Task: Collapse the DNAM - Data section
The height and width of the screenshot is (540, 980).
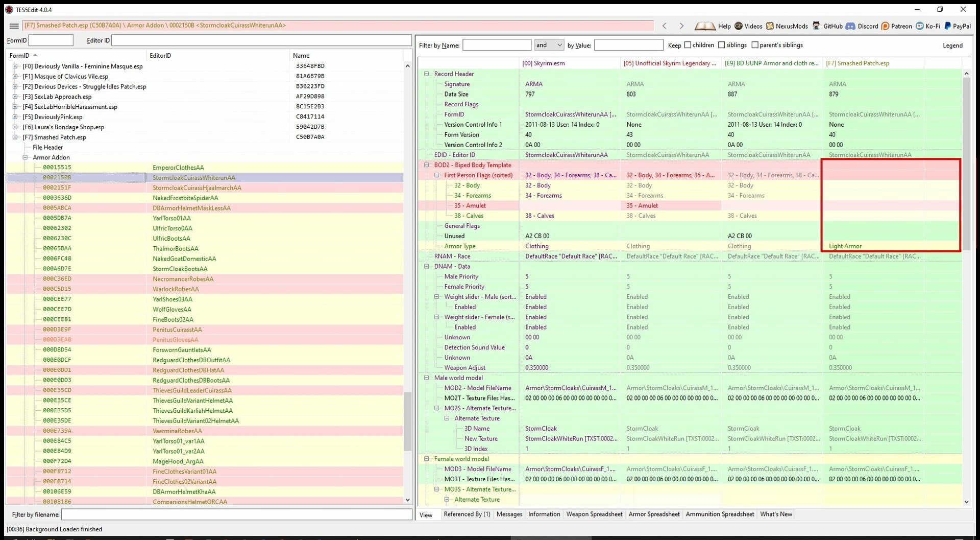Action: [427, 267]
